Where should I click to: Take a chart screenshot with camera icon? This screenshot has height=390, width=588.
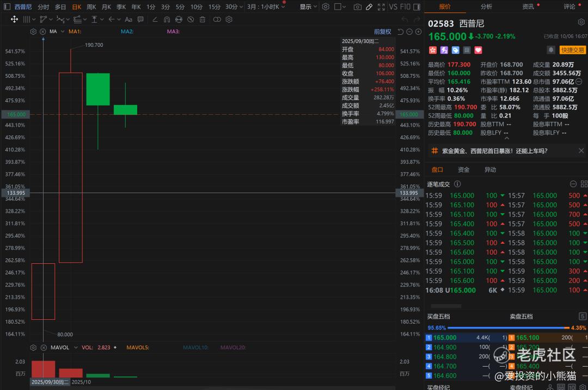[358, 7]
